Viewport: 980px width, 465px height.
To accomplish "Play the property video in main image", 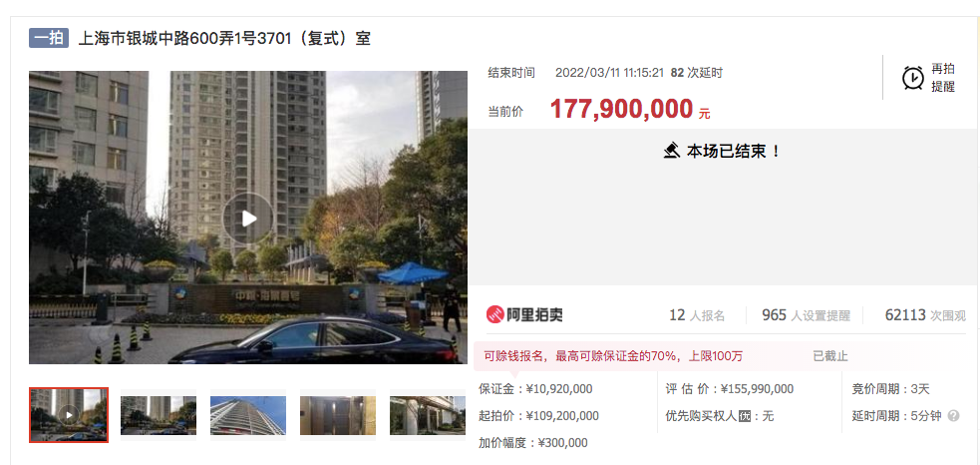I will [248, 218].
